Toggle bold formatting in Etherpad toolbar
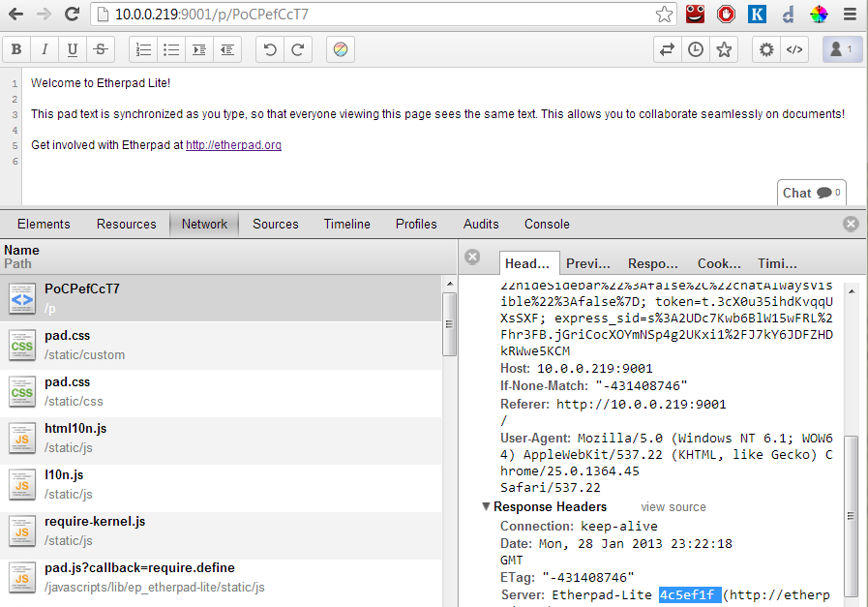Image resolution: width=868 pixels, height=607 pixels. tap(16, 49)
